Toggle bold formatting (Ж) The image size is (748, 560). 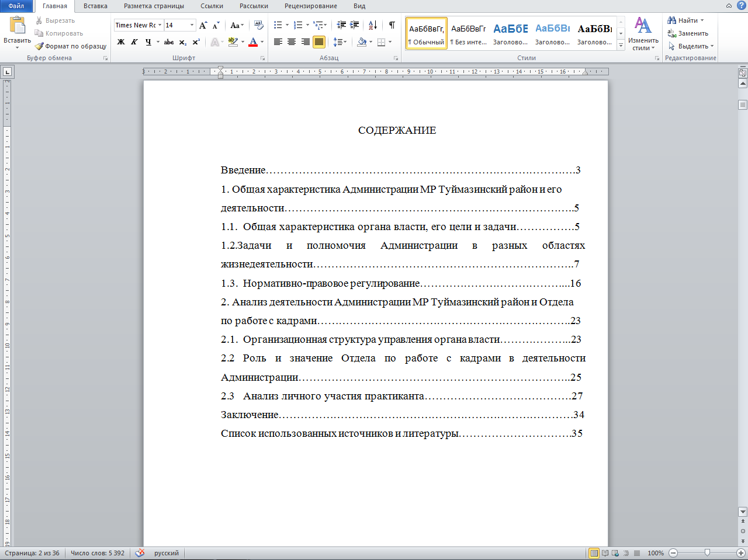point(121,42)
